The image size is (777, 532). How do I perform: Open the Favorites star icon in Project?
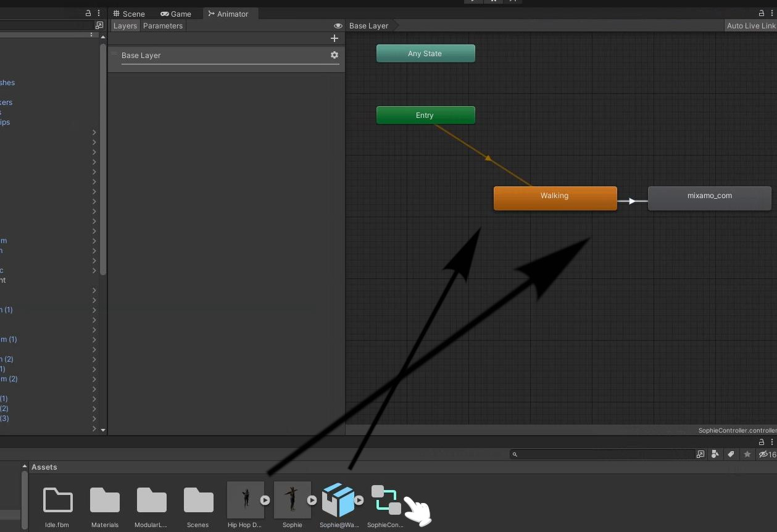click(x=747, y=454)
